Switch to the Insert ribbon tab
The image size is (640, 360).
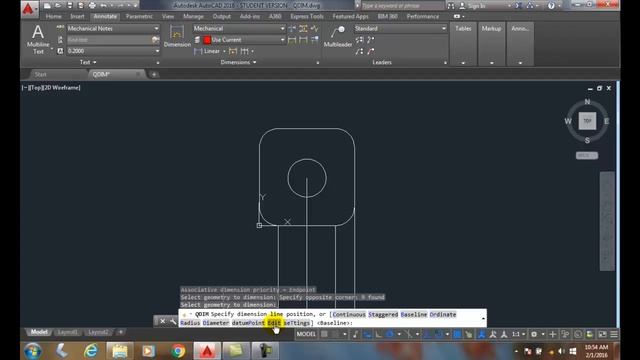[77, 16]
